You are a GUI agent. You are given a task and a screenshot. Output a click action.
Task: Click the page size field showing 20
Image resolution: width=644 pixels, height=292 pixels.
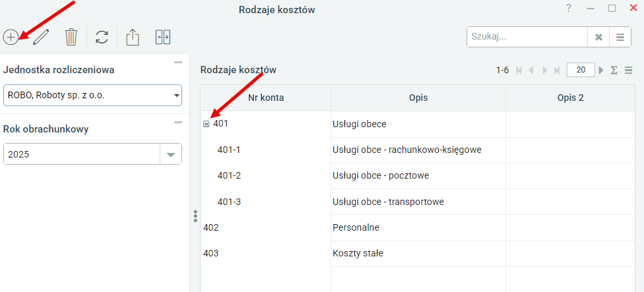(581, 70)
